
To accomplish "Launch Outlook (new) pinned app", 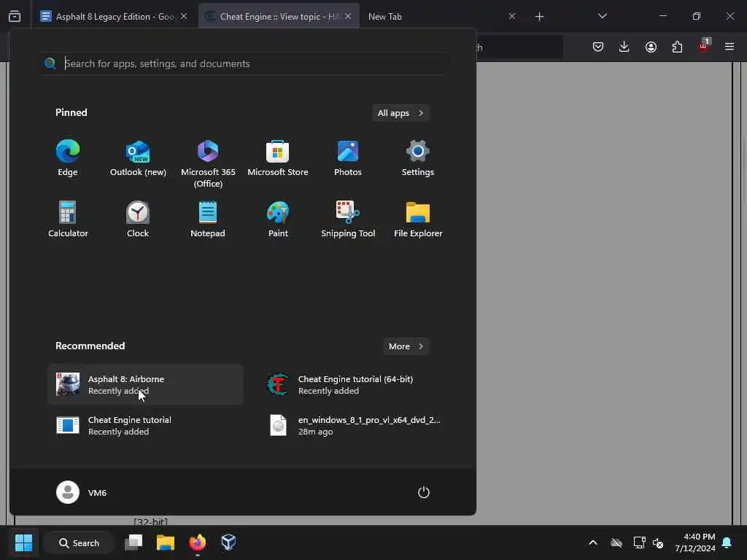I will tap(138, 158).
